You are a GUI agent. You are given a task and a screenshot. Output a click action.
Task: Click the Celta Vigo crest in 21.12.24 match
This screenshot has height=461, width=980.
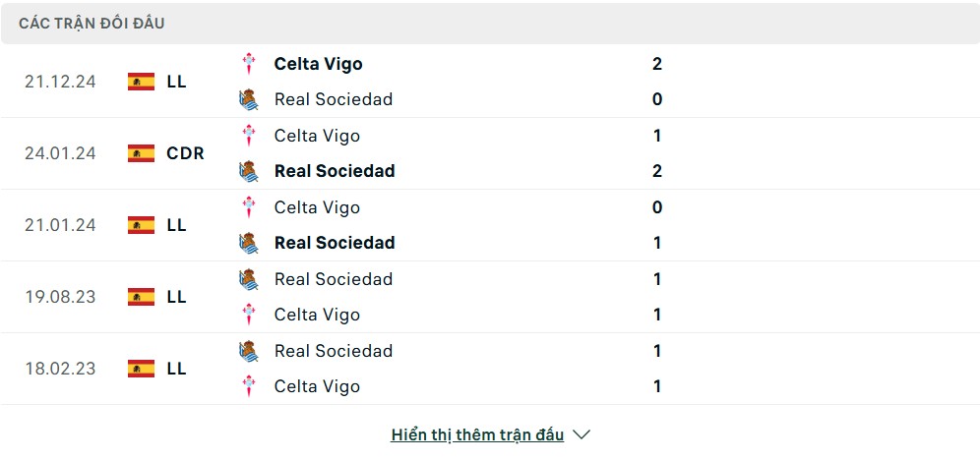point(249,64)
